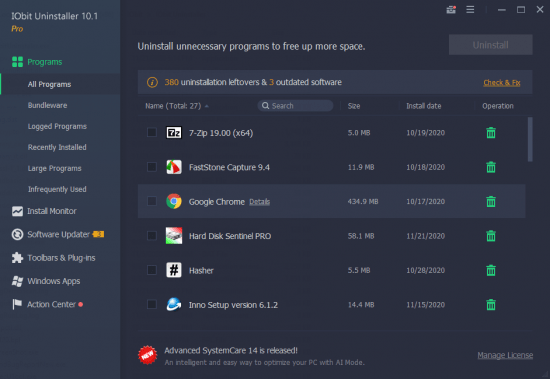Viewport: 550px width, 379px height.
Task: Tick the Inno Setup version 6.1.2 checkbox
Action: (152, 304)
